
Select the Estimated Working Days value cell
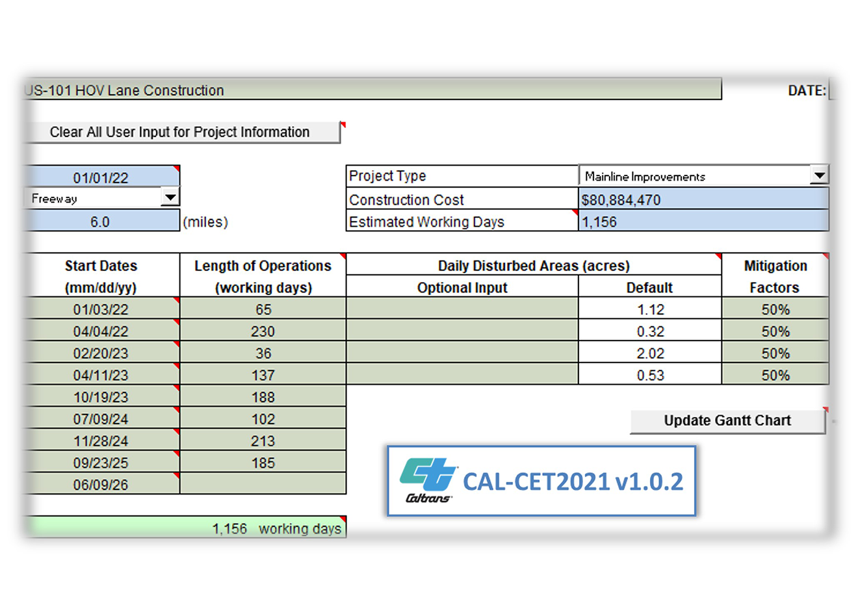(x=703, y=221)
